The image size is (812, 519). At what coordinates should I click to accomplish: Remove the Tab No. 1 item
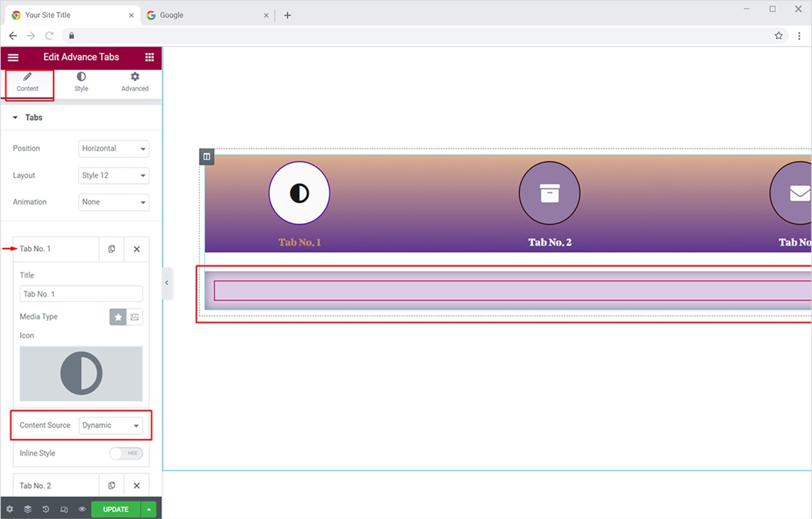pyautogui.click(x=136, y=249)
